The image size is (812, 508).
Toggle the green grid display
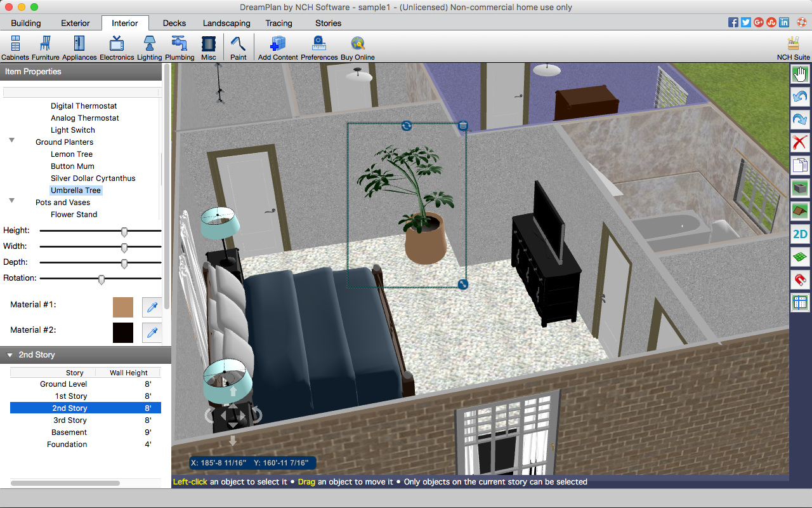[800, 257]
